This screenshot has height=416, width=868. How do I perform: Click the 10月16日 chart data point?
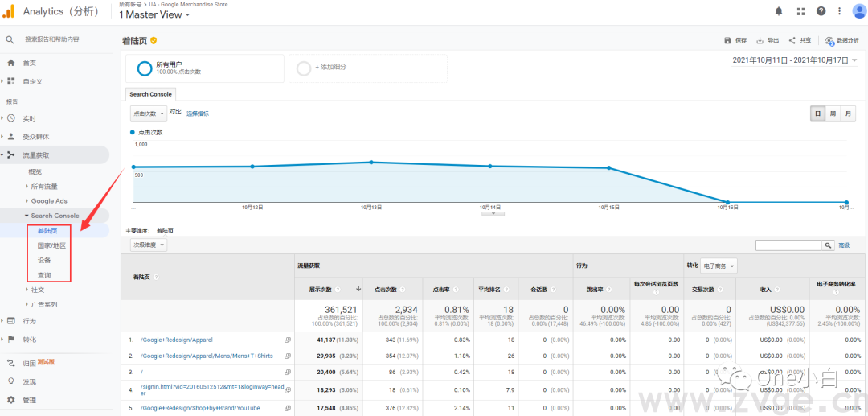(x=727, y=202)
